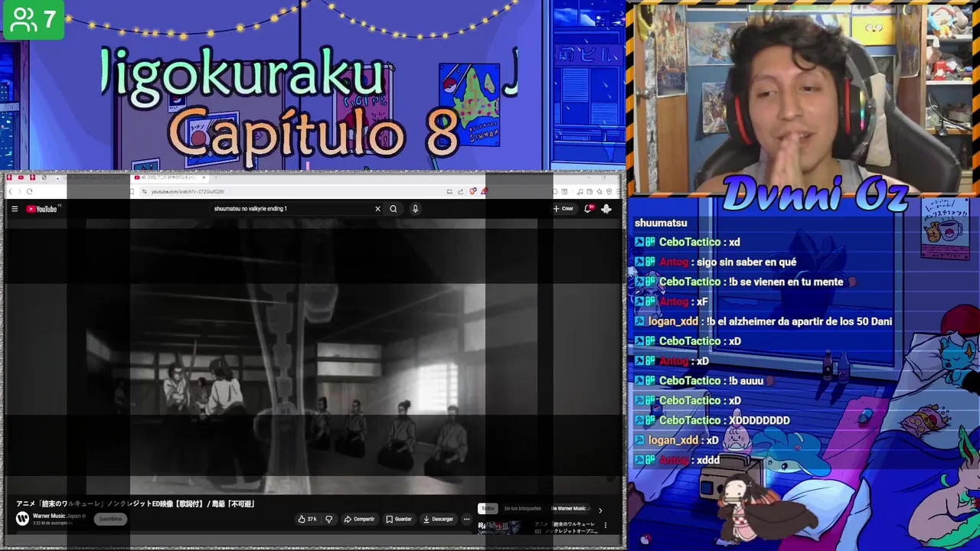Image resolution: width=980 pixels, height=551 pixels.
Task: Open the YouTube account avatar menu
Action: pos(606,208)
